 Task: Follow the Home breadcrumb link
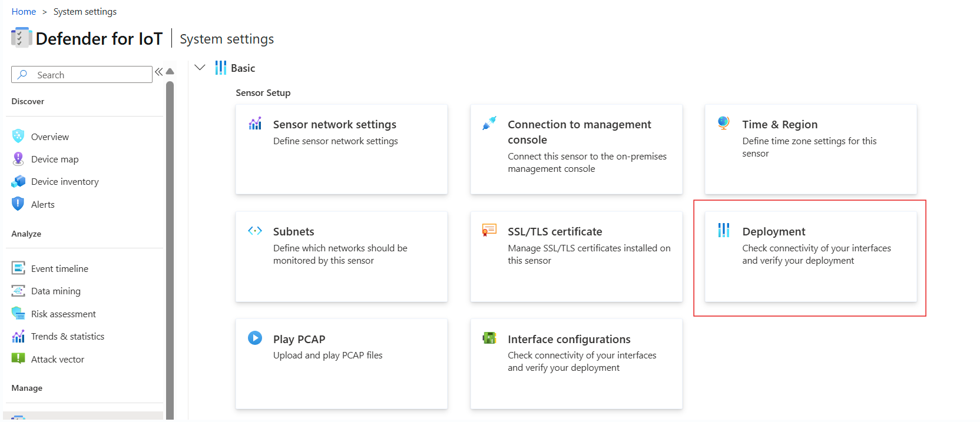(x=24, y=12)
